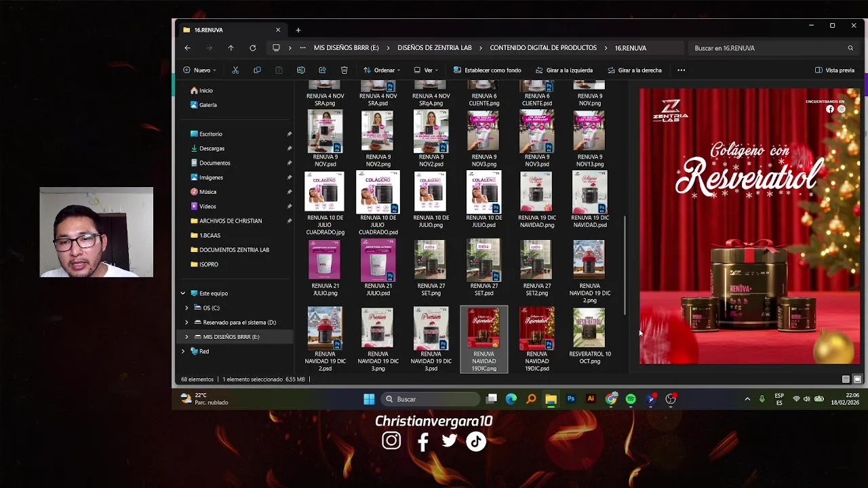The image size is (868, 488).
Task: Click the Windows Start button
Action: (369, 399)
